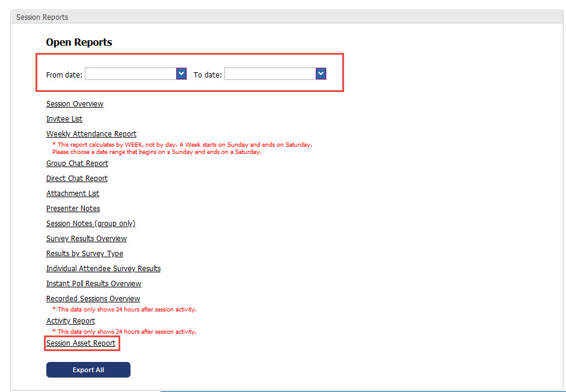Viewport: 566px width, 392px height.
Task: Open the Session Overview report
Action: pos(75,104)
